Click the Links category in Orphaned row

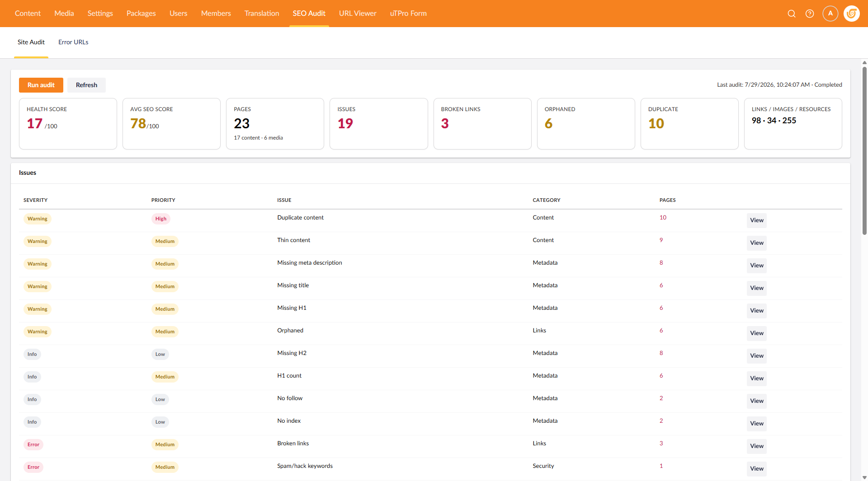(539, 331)
